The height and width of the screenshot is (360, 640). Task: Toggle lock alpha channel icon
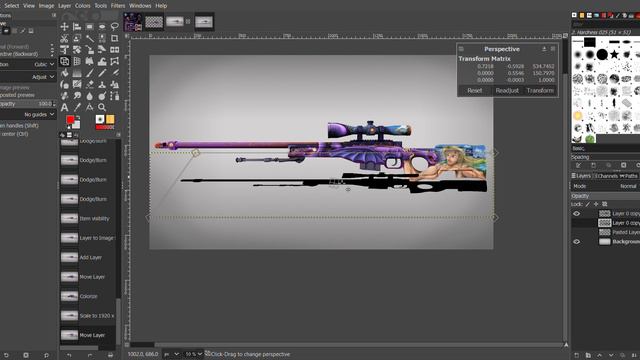604,204
